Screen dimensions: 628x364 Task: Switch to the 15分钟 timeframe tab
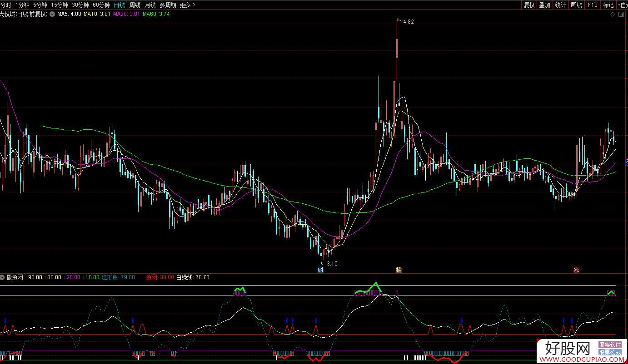tap(60, 5)
